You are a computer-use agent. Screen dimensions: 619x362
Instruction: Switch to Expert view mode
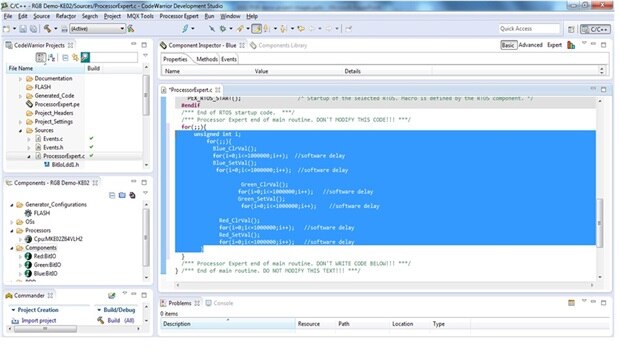click(x=554, y=45)
